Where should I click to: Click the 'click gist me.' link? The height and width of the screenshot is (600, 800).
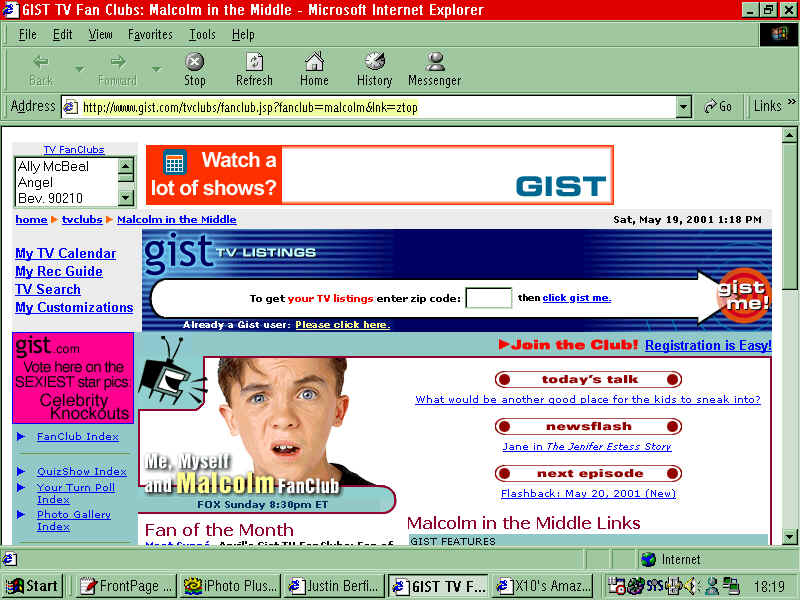pyautogui.click(x=577, y=298)
